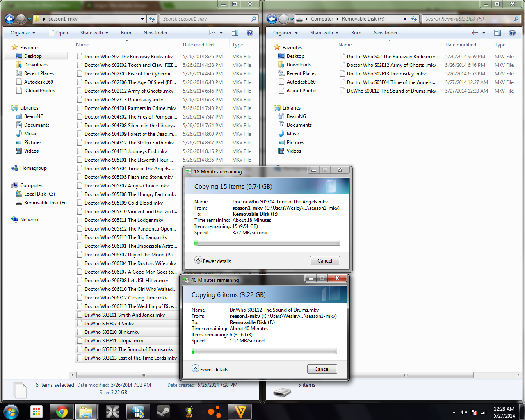525x420 pixels.
Task: Open the Windows Start menu
Action: pos(11,412)
